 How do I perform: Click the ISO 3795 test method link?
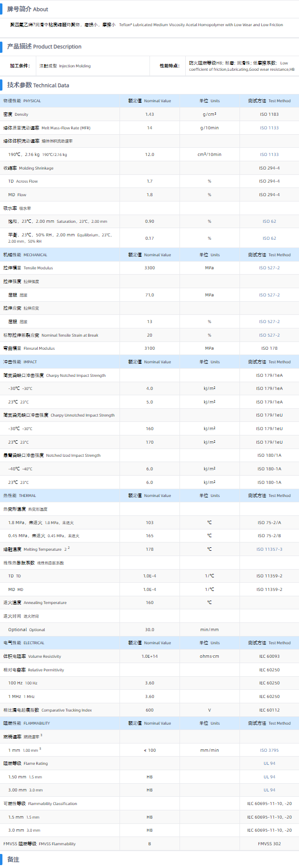269,750
